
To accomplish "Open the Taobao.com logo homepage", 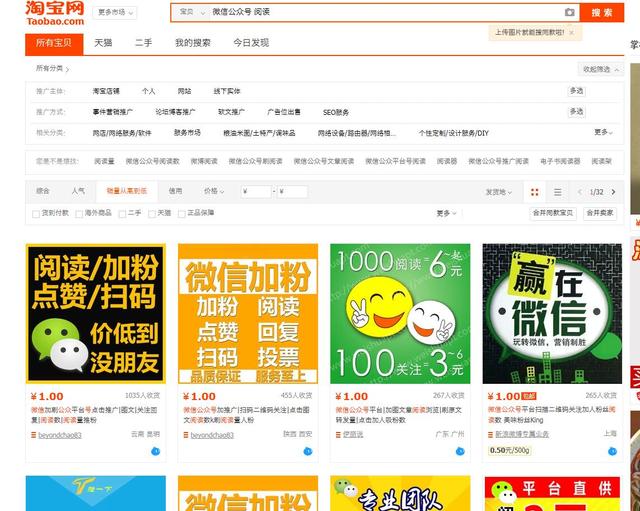I will tap(55, 13).
